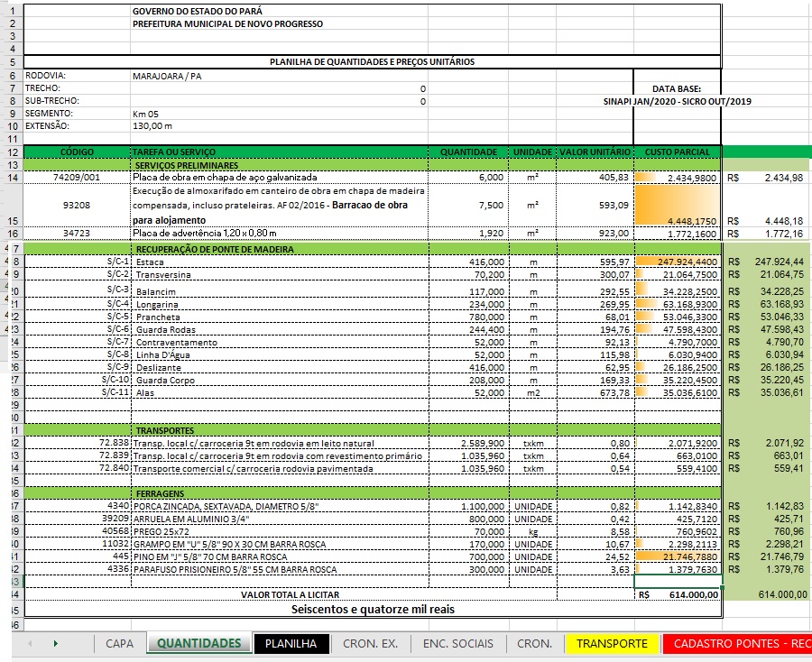Select partial cost cell 247.924,4400
Viewport: 812px width, 662px height.
tap(678, 262)
